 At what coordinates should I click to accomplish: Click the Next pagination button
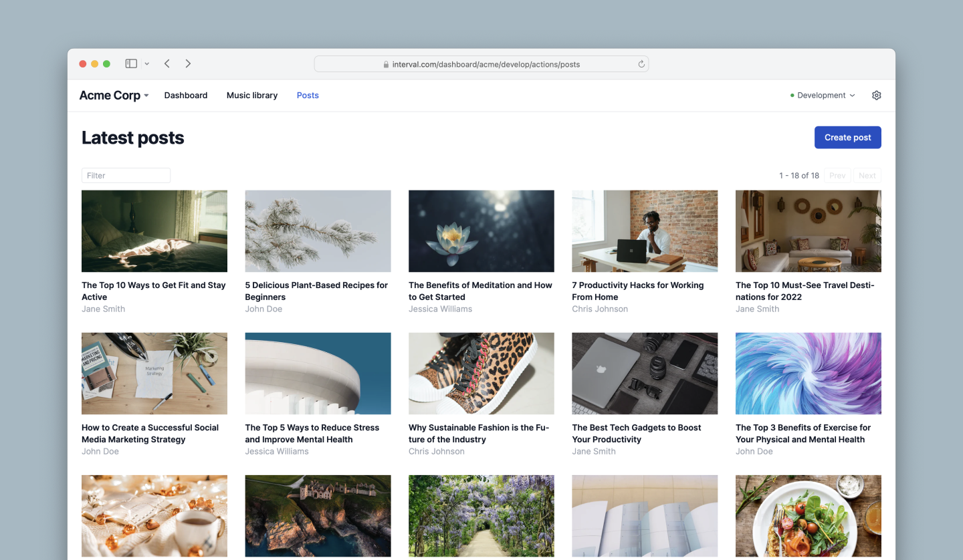click(x=867, y=175)
